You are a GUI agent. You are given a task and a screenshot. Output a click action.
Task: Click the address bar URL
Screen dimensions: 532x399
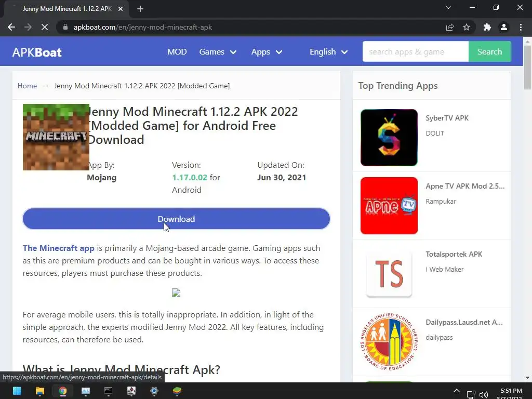tap(143, 27)
